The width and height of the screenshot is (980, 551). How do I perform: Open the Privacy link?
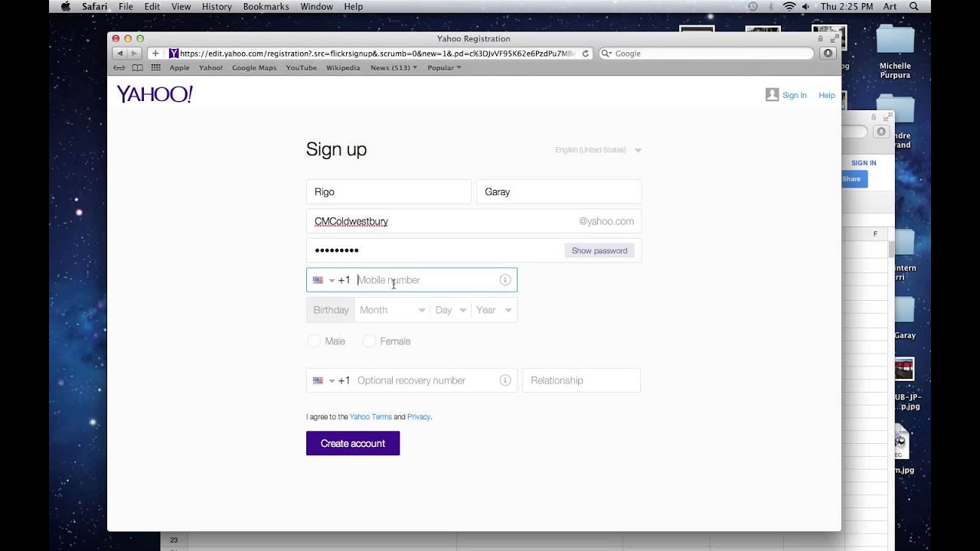click(419, 417)
